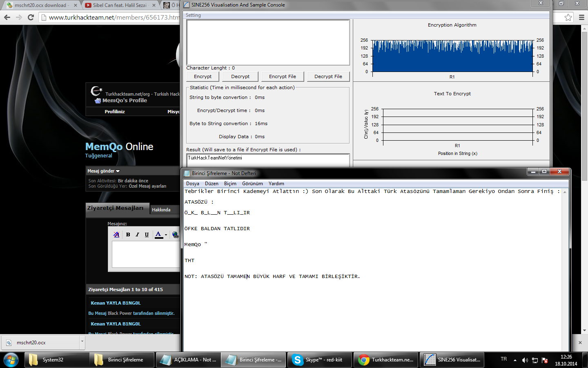Close the Chrome downloads bar

pos(580,343)
